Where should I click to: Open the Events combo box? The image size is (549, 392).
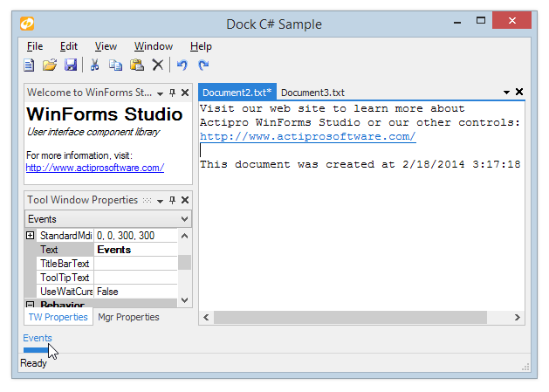click(108, 219)
